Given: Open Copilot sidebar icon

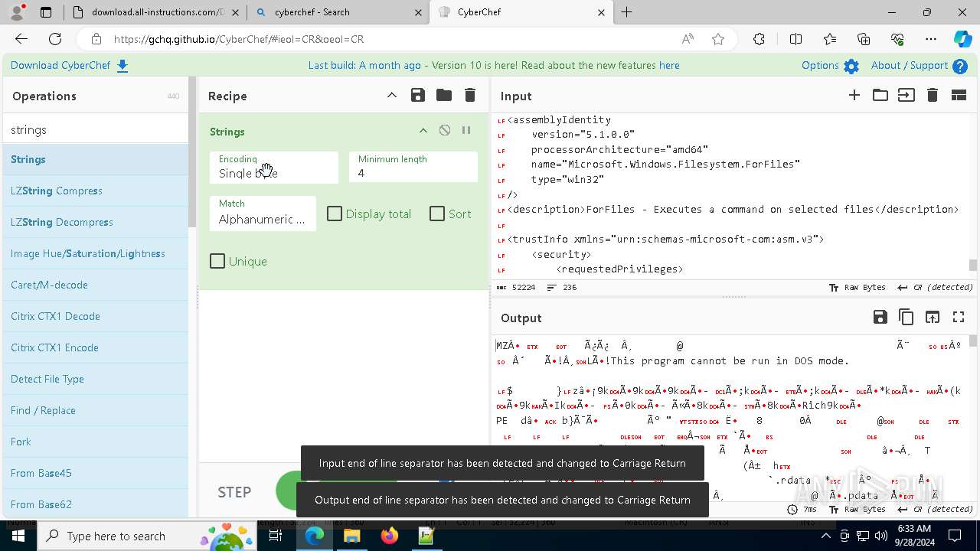Looking at the screenshot, I should pos(962,39).
